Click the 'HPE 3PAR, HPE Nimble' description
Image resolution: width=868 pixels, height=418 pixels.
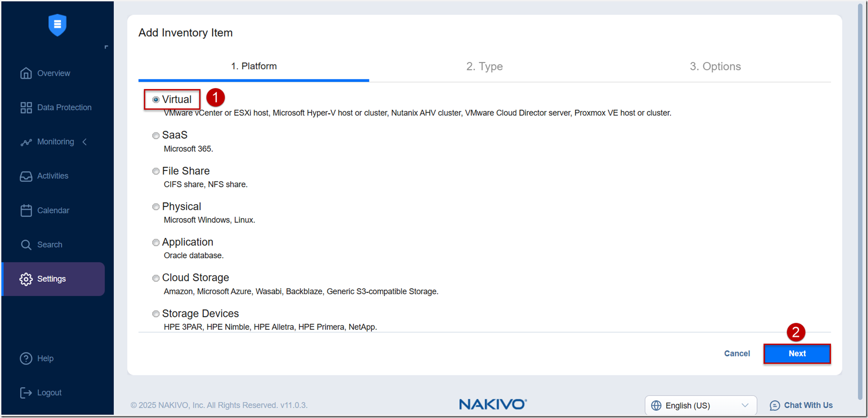[270, 327]
